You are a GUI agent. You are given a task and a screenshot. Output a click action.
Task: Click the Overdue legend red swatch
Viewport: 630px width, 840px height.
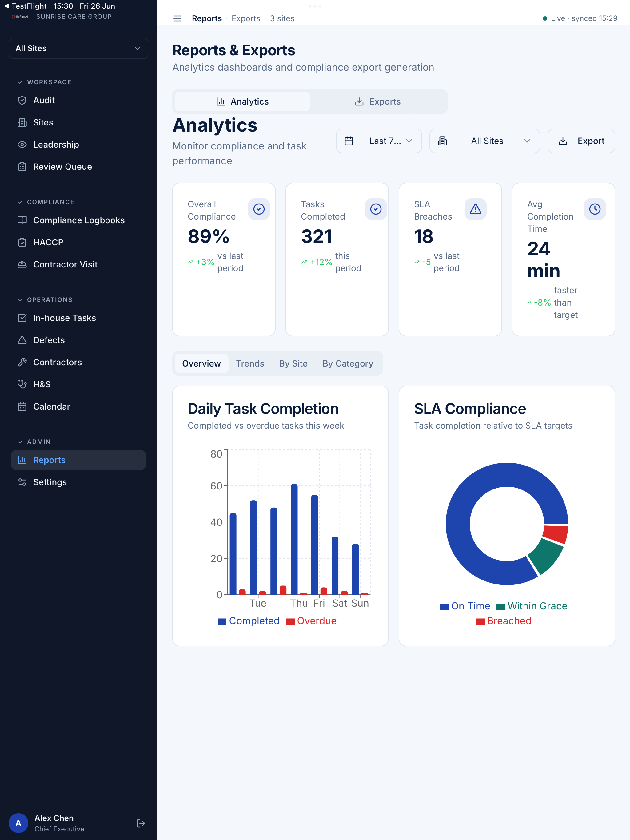(290, 621)
